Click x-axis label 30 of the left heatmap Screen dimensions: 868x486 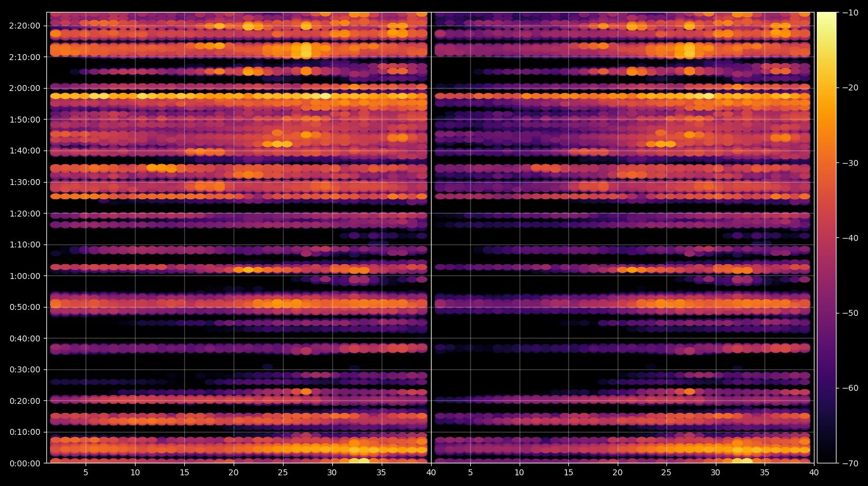click(332, 473)
